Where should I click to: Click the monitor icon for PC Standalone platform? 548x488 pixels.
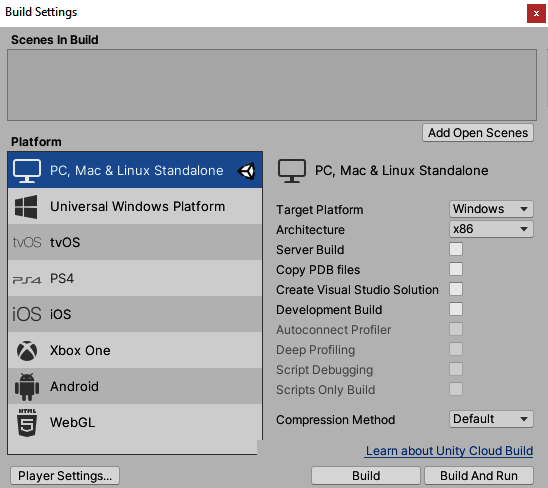point(27,171)
